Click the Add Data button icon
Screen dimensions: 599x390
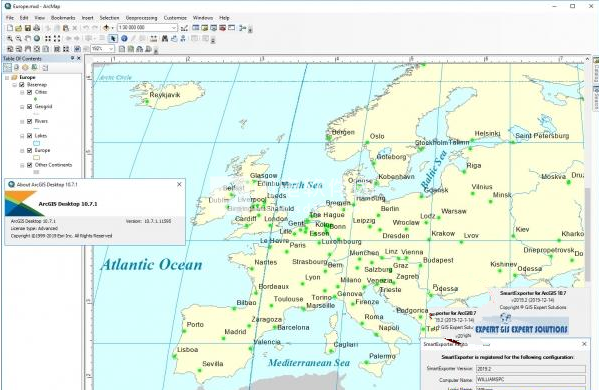click(x=107, y=28)
